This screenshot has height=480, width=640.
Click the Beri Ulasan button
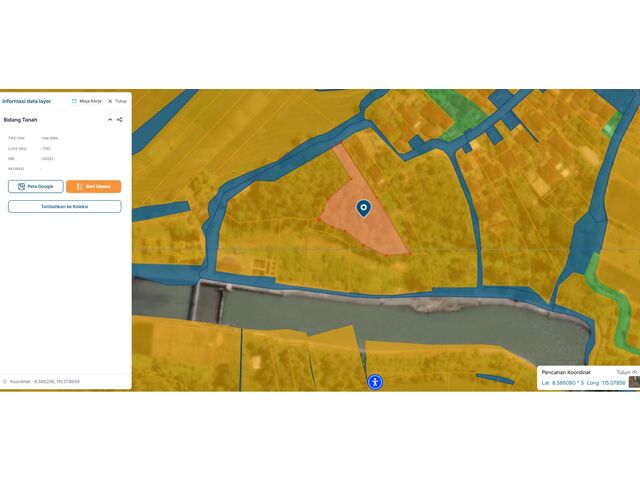coord(93,186)
